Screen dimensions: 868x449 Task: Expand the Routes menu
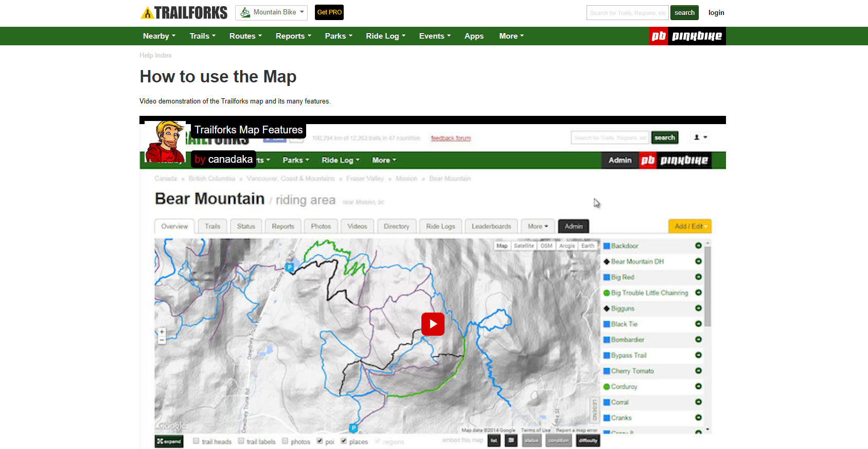click(245, 36)
